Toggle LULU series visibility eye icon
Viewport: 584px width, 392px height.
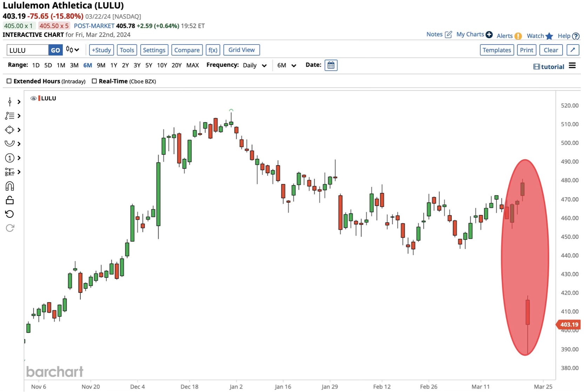33,98
